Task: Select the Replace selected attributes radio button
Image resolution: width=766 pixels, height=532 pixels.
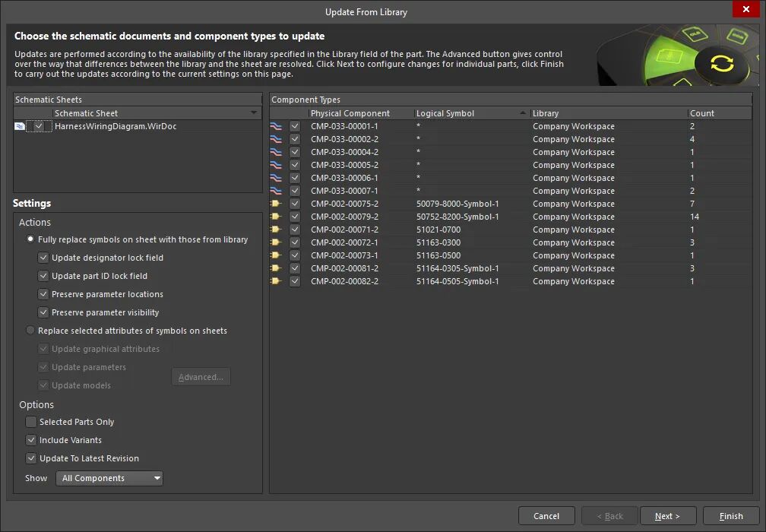Action: click(x=30, y=331)
